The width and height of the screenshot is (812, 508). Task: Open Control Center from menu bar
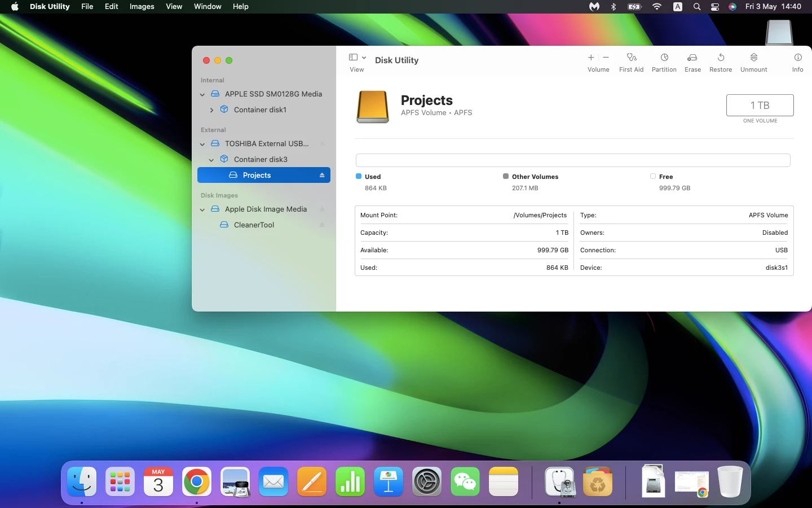[715, 7]
